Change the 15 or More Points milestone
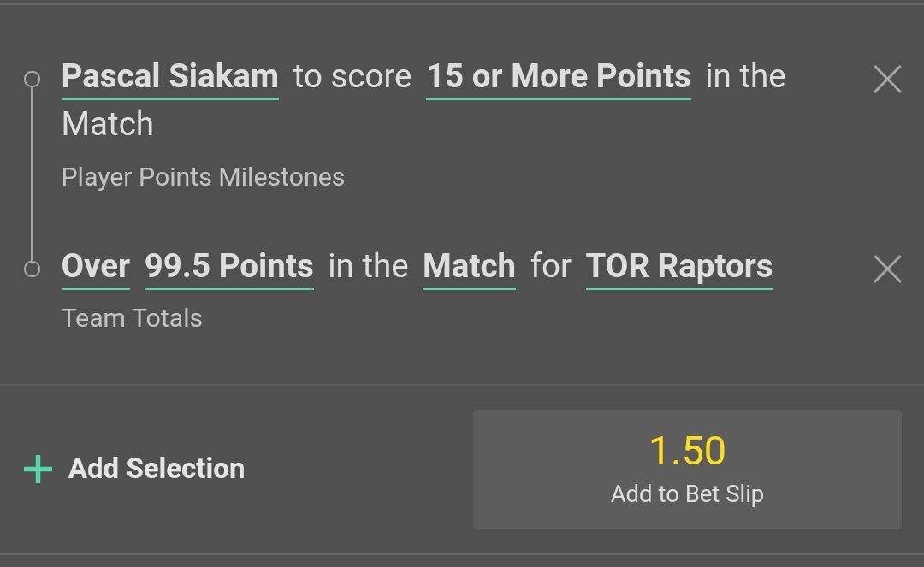Viewport: 924px width, 567px height. [x=558, y=77]
